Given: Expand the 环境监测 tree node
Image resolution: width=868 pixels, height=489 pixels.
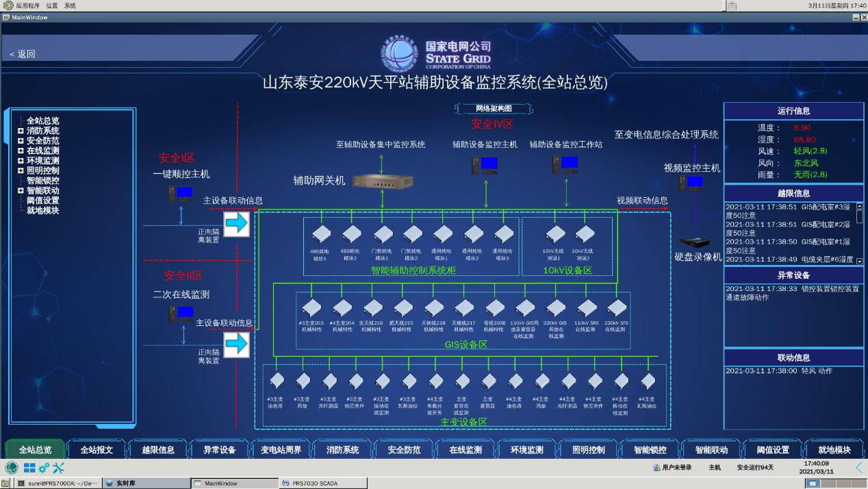Looking at the screenshot, I should 21,161.
